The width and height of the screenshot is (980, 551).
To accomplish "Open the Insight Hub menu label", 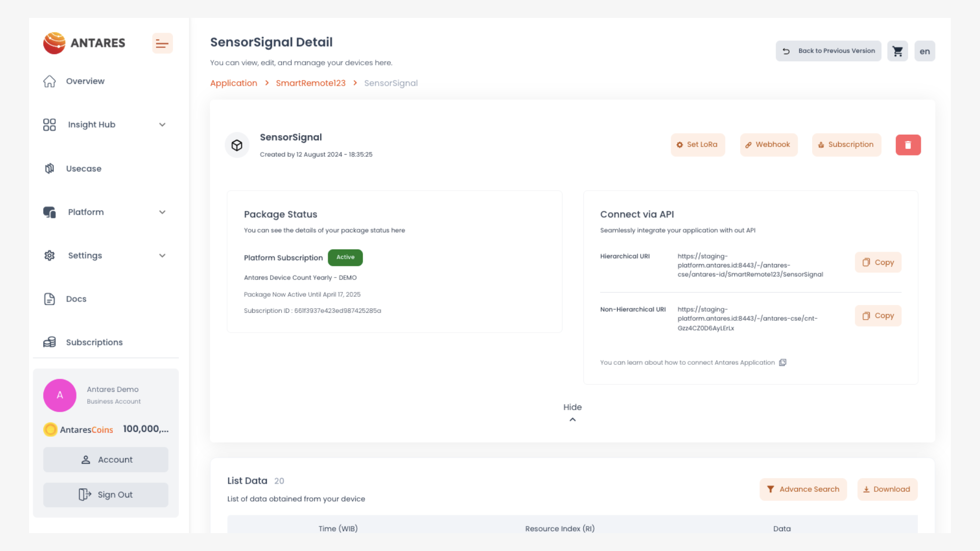I will (92, 124).
